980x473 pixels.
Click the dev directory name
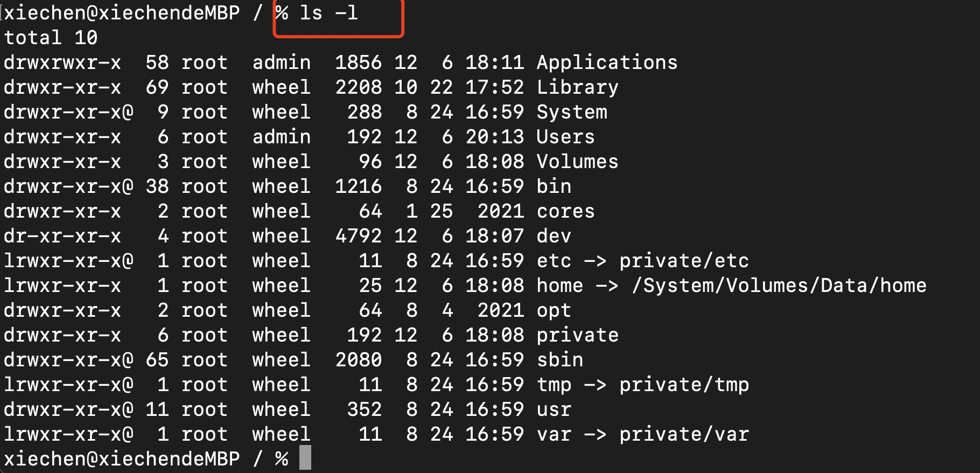(x=554, y=236)
